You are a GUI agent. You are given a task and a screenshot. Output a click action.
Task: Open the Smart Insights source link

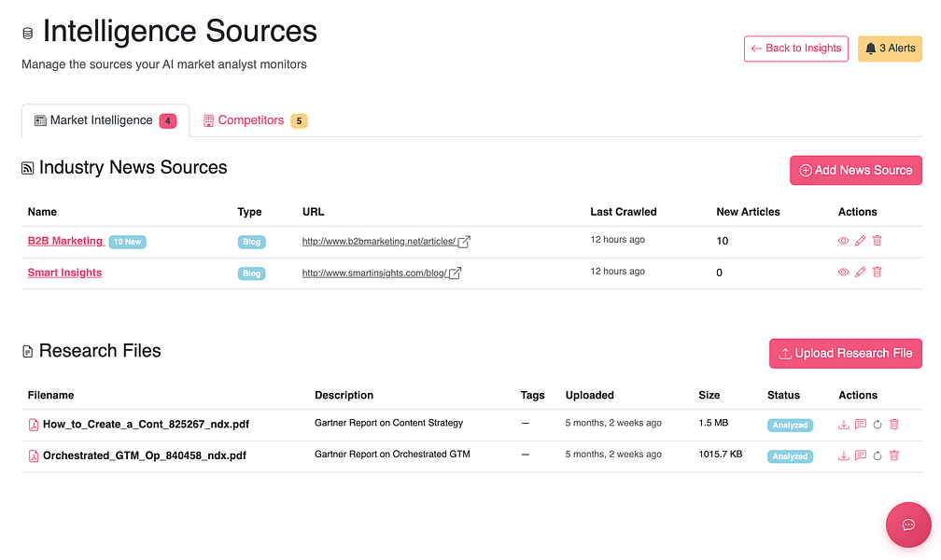64,273
